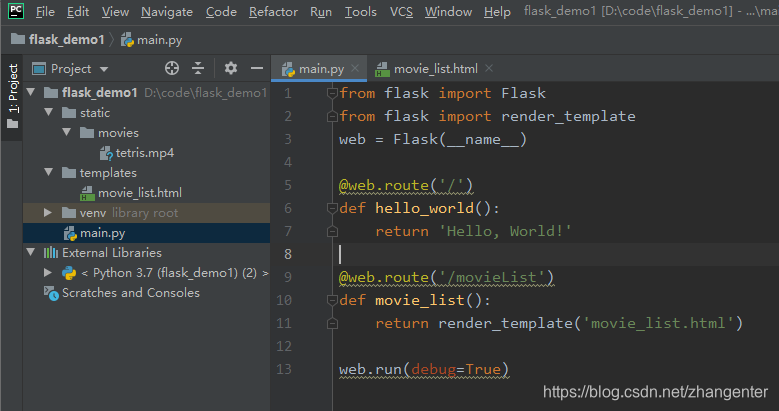Click fold end marker on line 11
Viewport: 779px width, 411px height.
332,324
